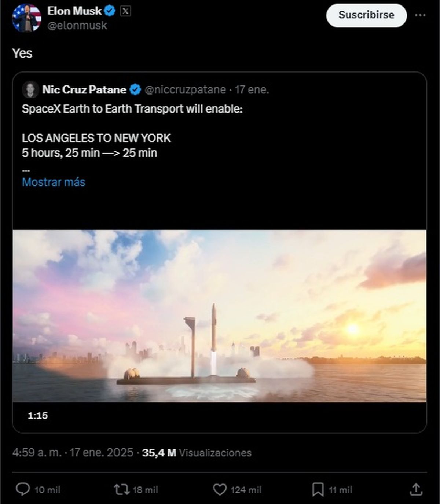Click the Suscribirse button
The height and width of the screenshot is (504, 440).
pos(366,15)
